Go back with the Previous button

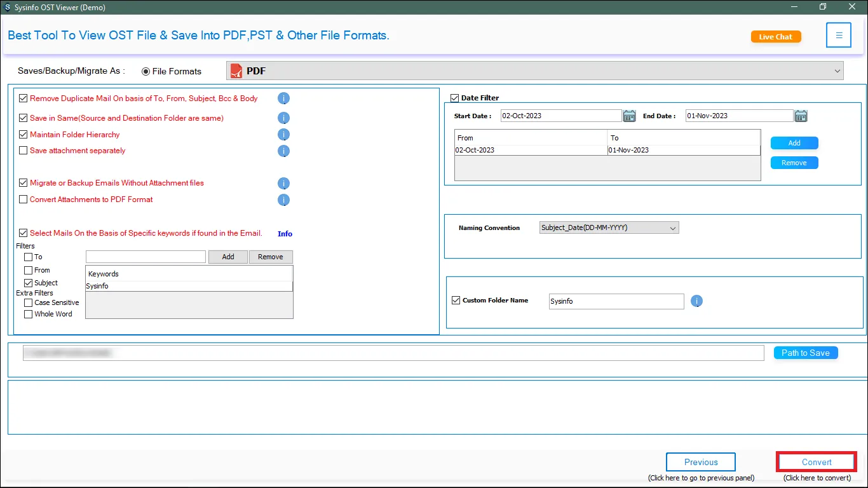pos(701,462)
